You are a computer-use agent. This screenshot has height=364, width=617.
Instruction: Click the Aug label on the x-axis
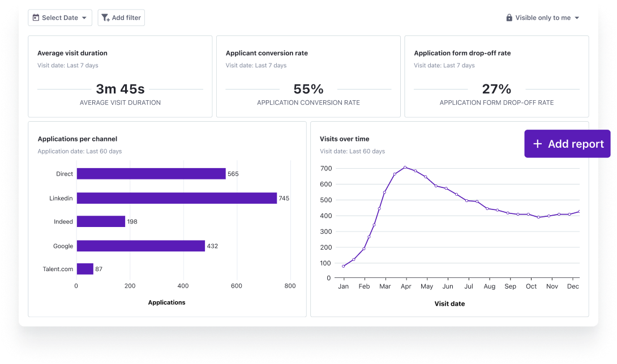click(490, 286)
